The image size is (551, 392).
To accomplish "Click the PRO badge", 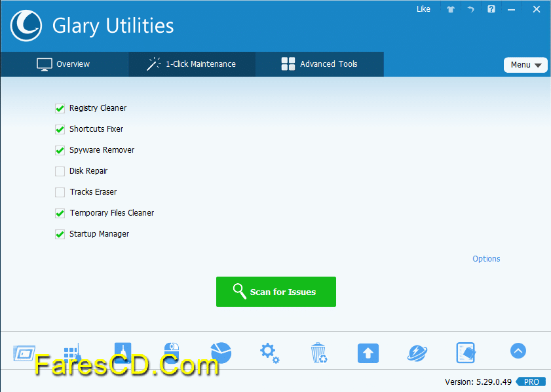I will [x=531, y=382].
